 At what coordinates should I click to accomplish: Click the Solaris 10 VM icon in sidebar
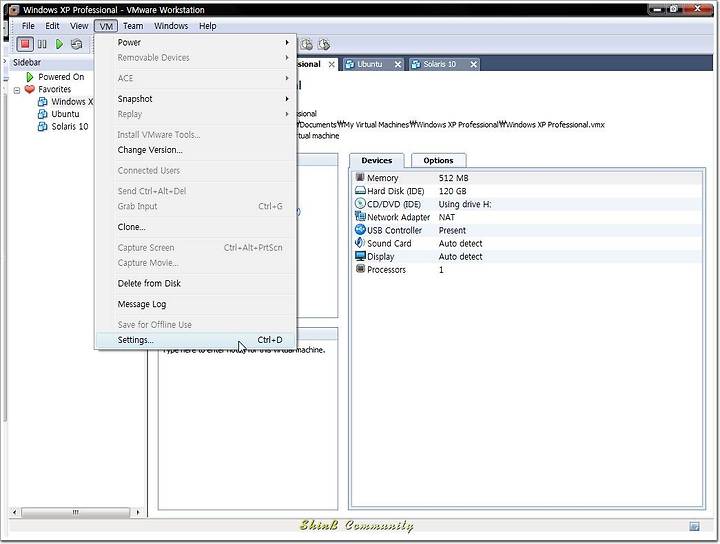point(42,126)
